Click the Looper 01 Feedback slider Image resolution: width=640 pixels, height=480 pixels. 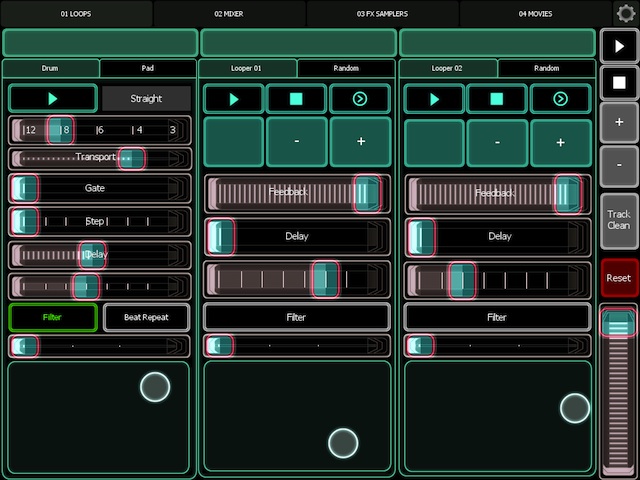pos(297,193)
